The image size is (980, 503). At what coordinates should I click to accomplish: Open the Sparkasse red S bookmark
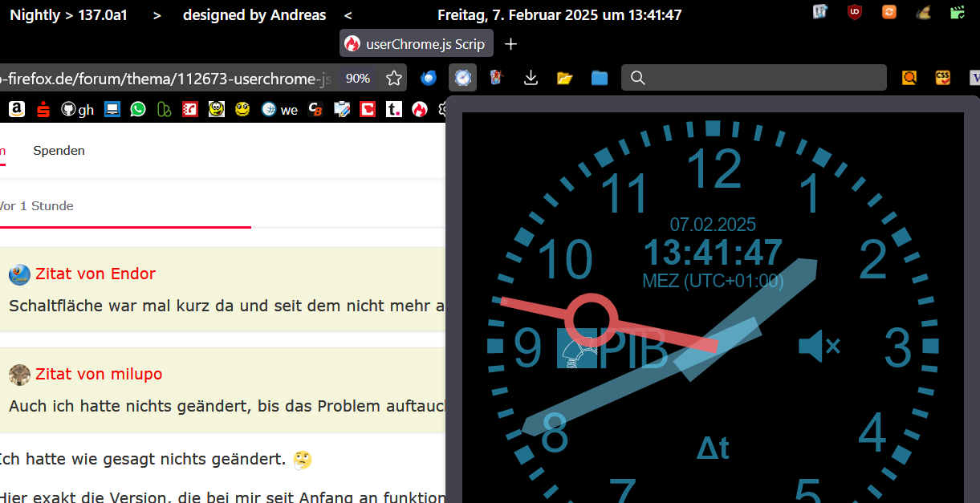click(x=43, y=109)
